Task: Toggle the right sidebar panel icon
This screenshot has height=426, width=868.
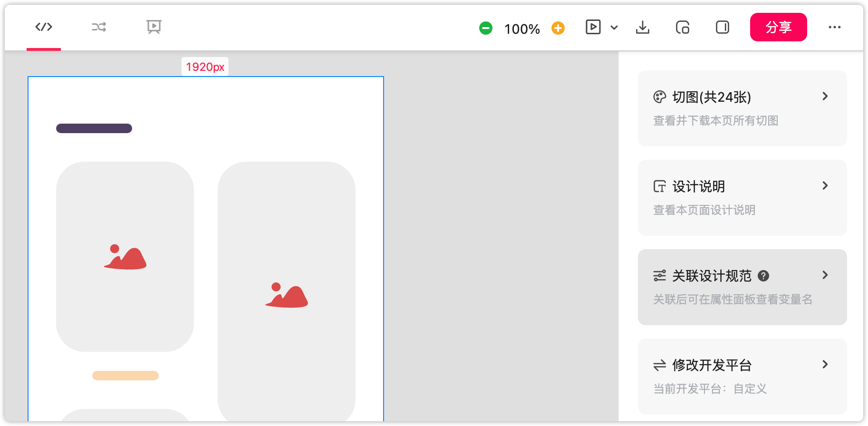Action: click(x=723, y=28)
